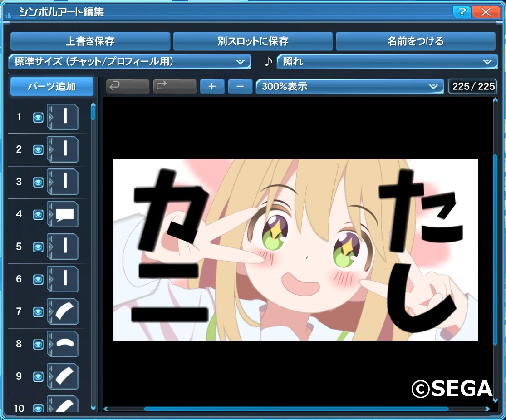Image resolution: width=506 pixels, height=420 pixels.
Task: Toggle visibility of part 9
Action: point(38,377)
